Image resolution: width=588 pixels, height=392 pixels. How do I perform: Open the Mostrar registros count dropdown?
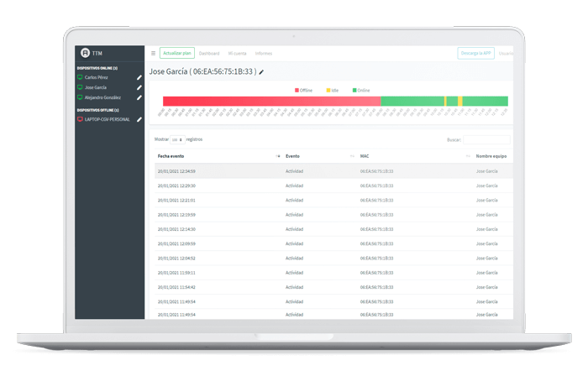[x=177, y=139]
